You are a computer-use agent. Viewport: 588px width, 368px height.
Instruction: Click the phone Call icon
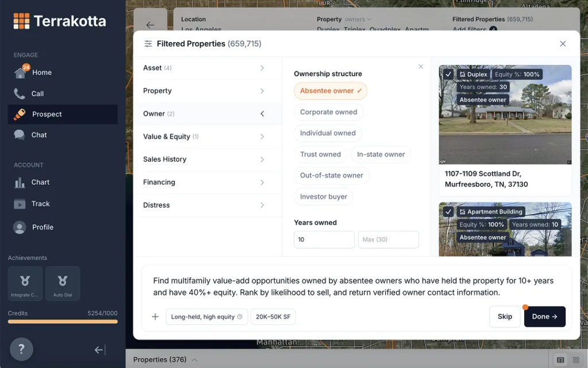click(x=19, y=94)
